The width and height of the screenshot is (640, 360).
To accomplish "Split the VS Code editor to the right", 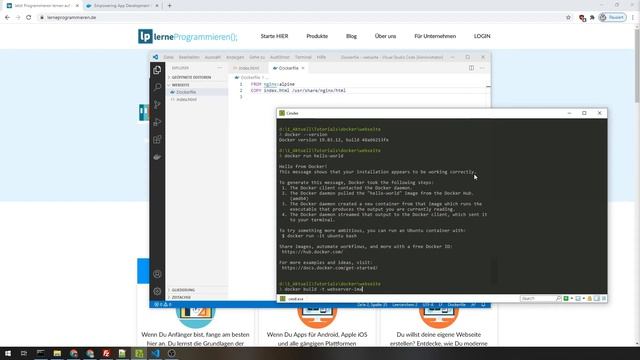I will 471,68.
